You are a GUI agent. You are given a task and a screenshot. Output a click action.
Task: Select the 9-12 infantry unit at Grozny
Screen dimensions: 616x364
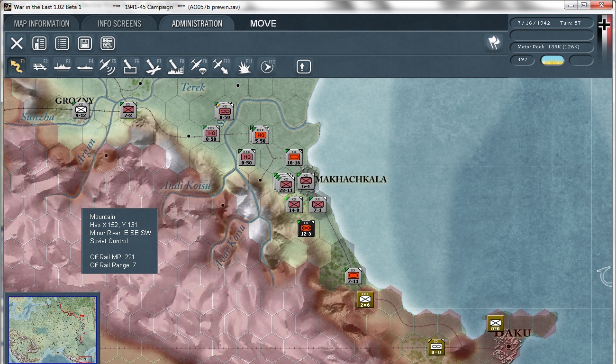pos(81,110)
